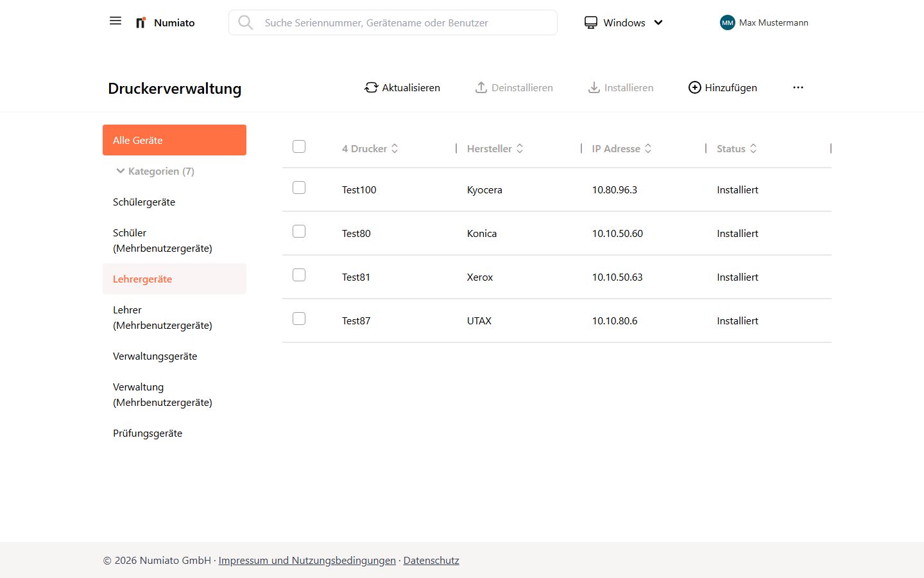Click the Aktualisieren refresh icon
Viewport: 924px width, 578px height.
coord(371,87)
